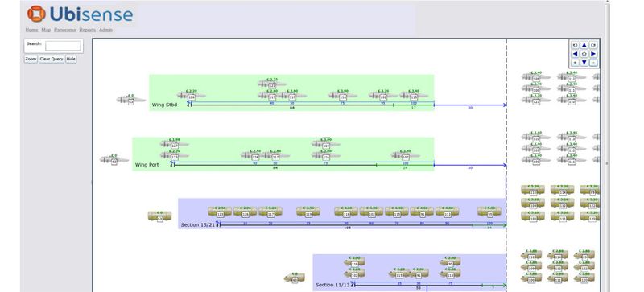
Task: Click the pan up arrow in the map controls
Action: pos(584,45)
